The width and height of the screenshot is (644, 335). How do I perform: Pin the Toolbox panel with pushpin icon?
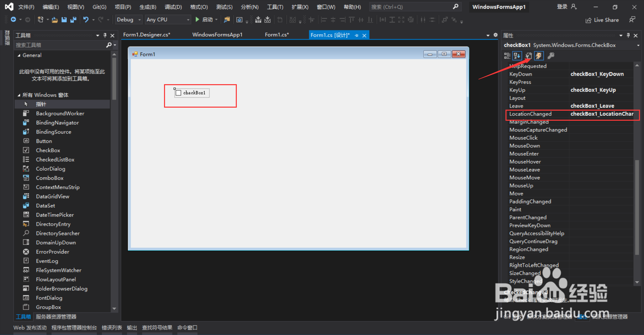coord(105,35)
